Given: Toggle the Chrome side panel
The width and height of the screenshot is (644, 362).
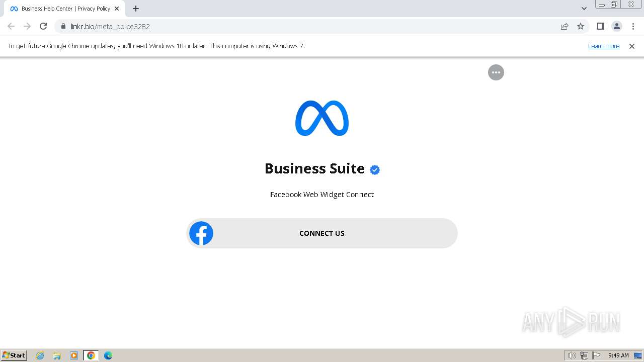Looking at the screenshot, I should click(600, 26).
